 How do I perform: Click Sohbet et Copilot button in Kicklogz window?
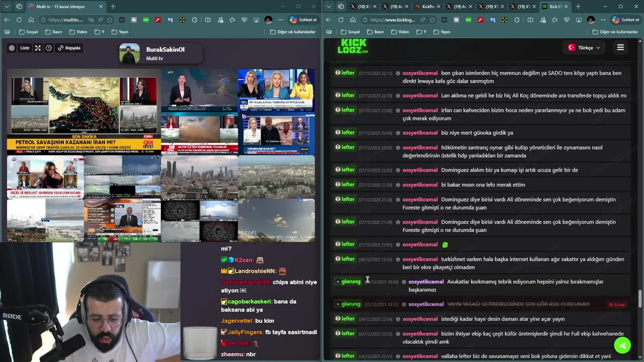pyautogui.click(x=625, y=20)
